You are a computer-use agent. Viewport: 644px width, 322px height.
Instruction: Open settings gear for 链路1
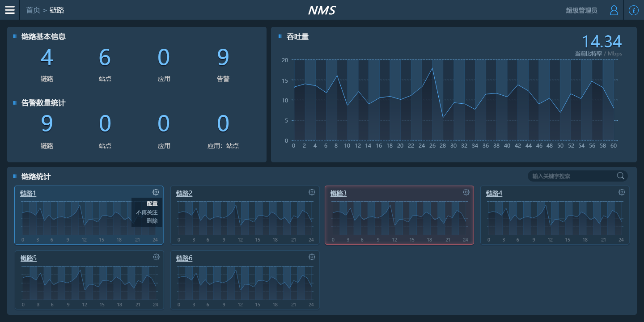pyautogui.click(x=156, y=192)
